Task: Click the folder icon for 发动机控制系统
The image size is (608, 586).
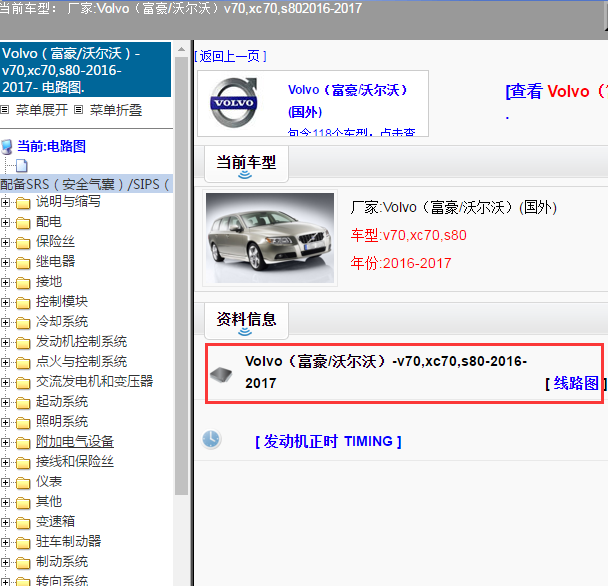Action: click(x=23, y=343)
